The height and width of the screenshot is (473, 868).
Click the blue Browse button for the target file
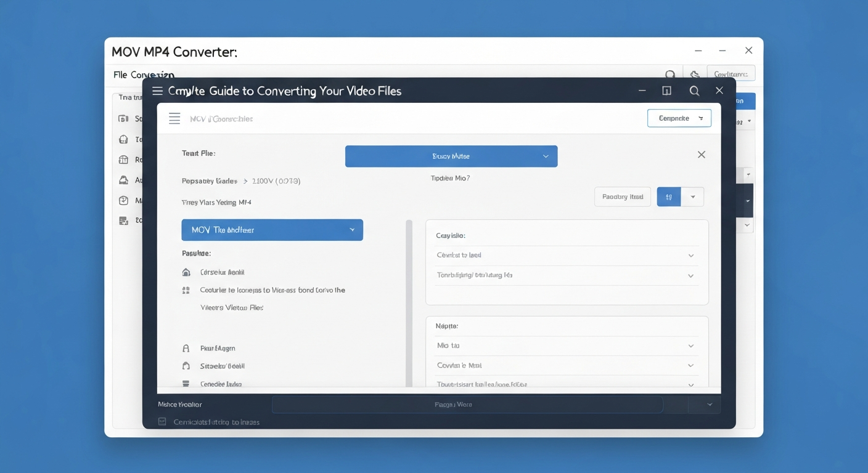451,156
